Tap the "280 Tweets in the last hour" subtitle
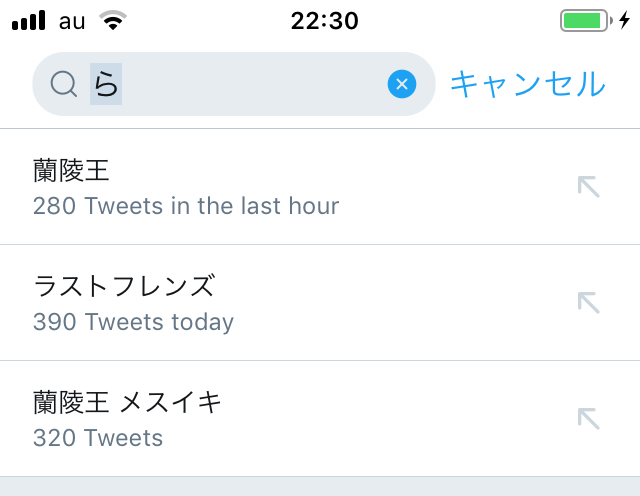The height and width of the screenshot is (496, 640). tap(186, 207)
